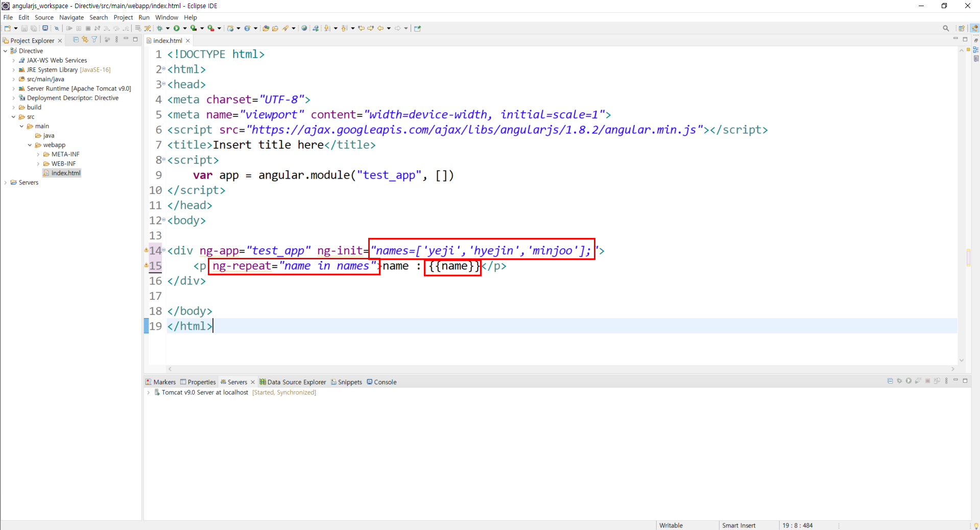Switch to the Markers tab
980x530 pixels.
point(160,382)
